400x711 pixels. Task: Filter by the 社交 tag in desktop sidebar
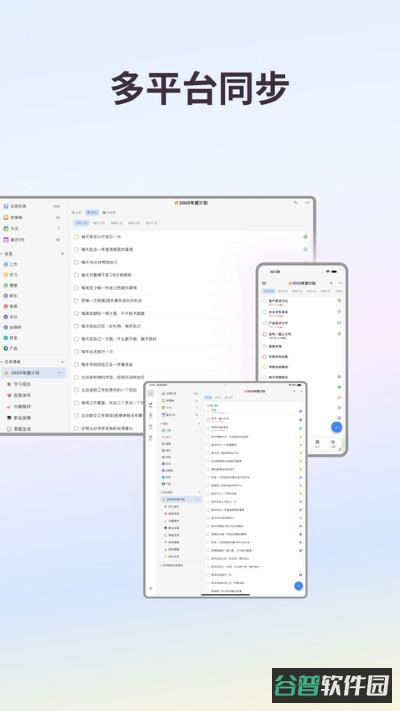tap(11, 317)
